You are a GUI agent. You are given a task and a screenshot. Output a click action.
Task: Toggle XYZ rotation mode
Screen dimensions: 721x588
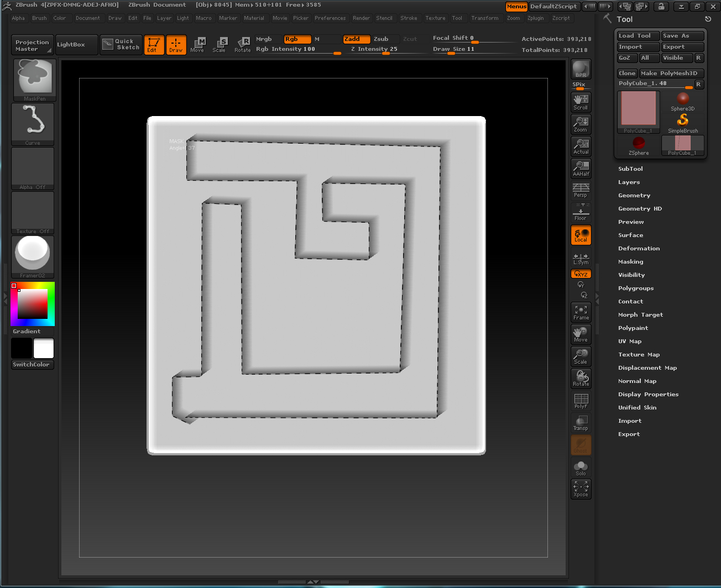581,274
